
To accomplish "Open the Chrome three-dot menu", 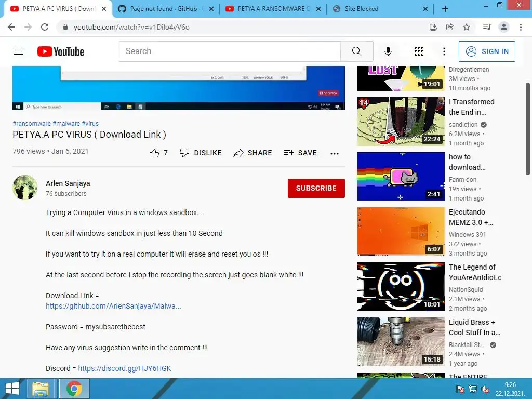I will click(x=521, y=27).
